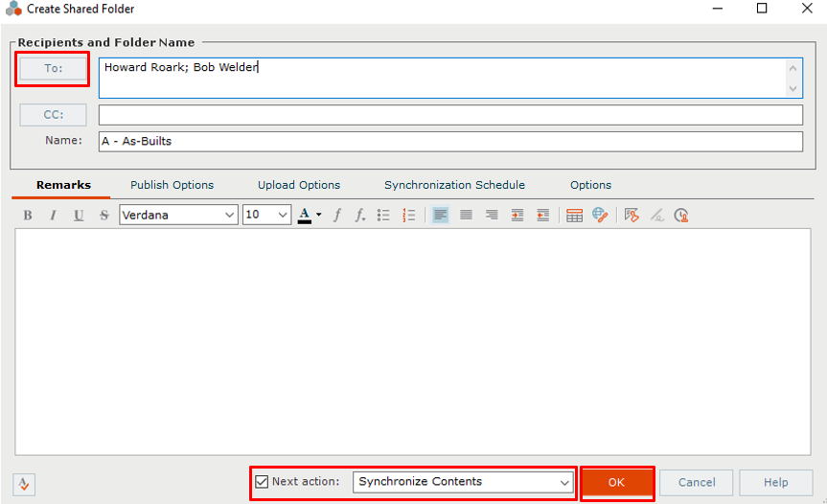Click into the empty CC field

tap(451, 115)
